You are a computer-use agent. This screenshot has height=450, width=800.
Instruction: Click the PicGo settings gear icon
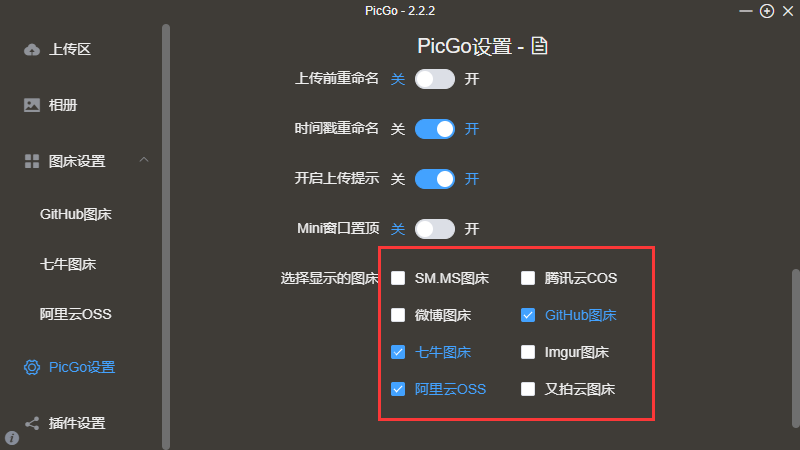point(32,367)
